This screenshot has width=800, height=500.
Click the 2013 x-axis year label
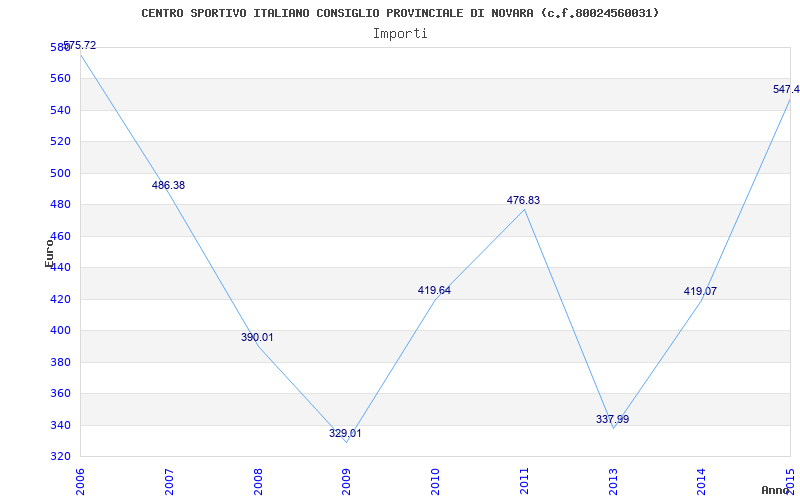613,481
